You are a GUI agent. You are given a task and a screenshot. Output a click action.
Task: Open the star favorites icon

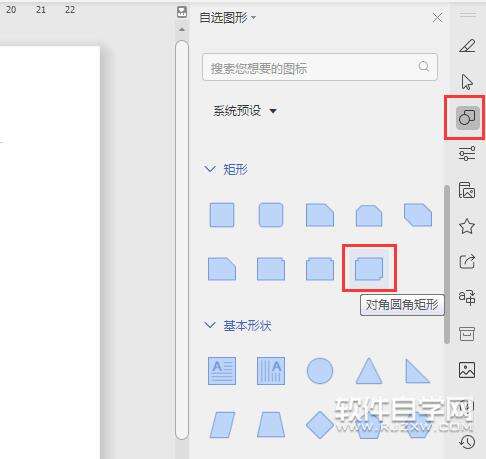pyautogui.click(x=467, y=226)
